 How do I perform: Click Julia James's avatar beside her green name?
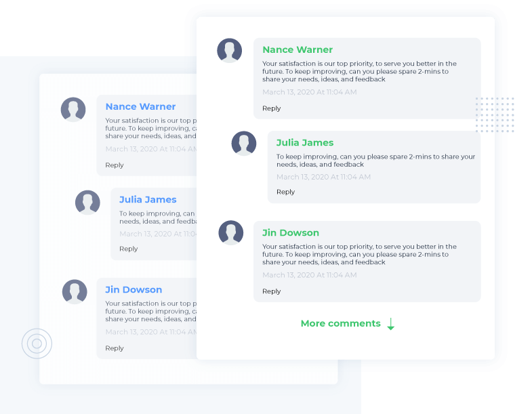(x=244, y=144)
